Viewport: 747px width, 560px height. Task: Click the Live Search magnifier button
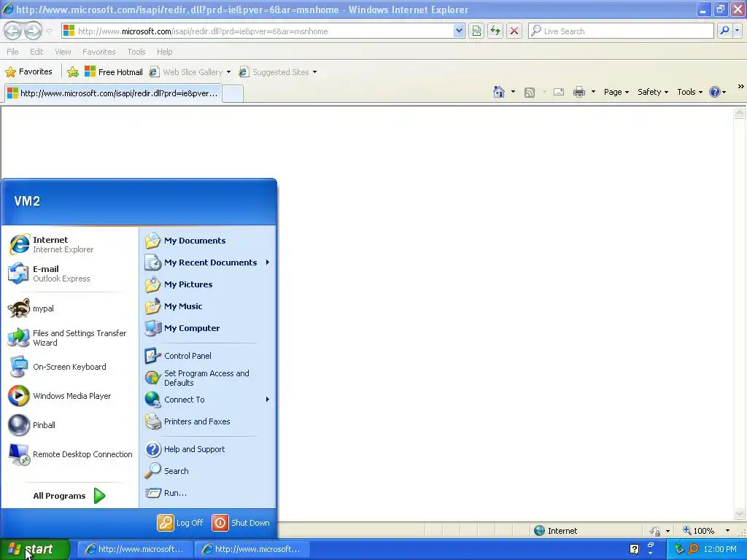724,31
